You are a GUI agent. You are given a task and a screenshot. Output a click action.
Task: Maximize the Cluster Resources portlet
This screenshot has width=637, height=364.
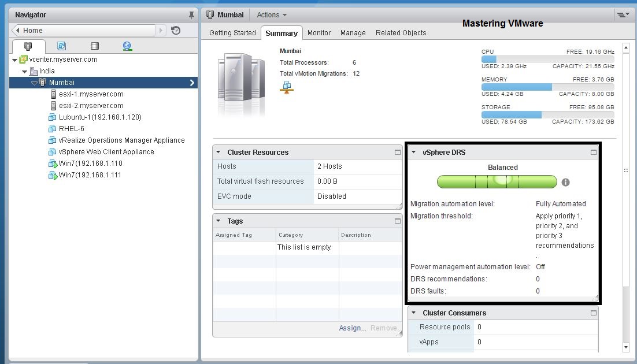coord(397,153)
